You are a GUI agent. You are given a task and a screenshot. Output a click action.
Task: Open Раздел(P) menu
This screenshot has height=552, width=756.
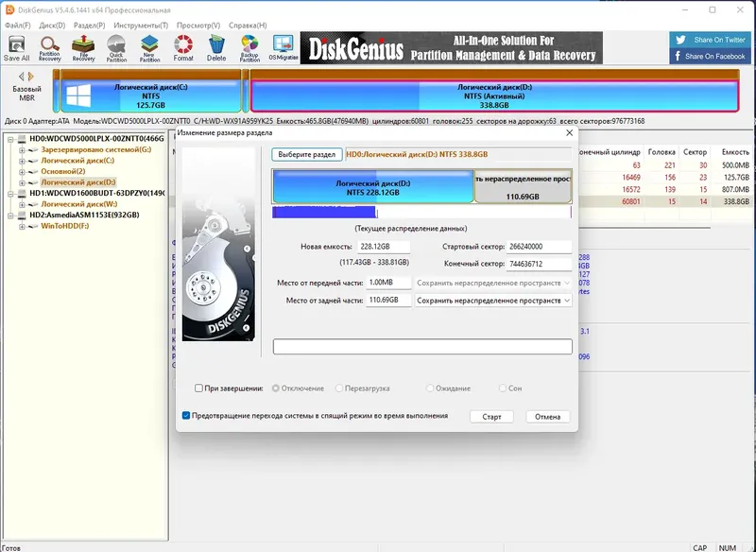89,26
